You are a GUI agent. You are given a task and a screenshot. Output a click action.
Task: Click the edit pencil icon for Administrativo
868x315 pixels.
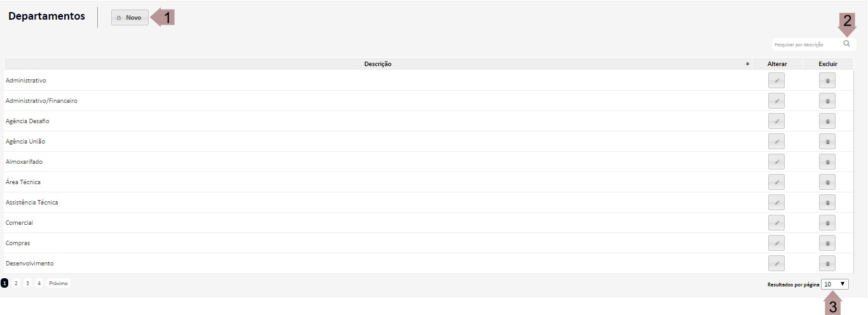click(776, 81)
